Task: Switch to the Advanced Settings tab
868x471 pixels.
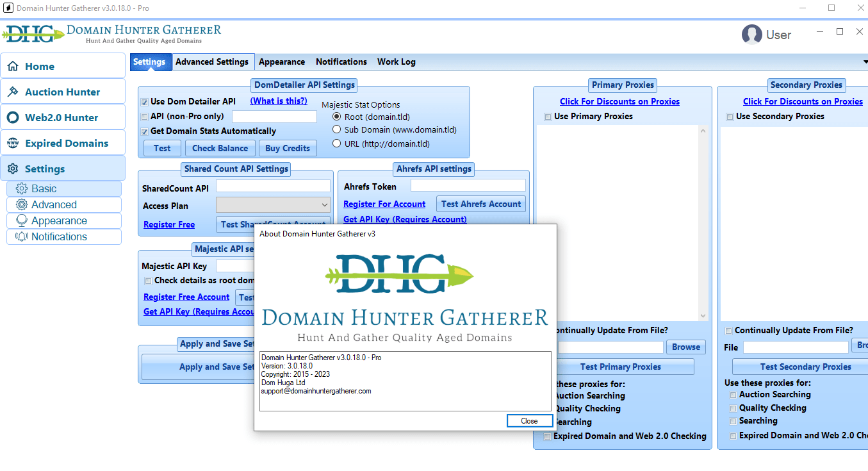Action: point(212,62)
